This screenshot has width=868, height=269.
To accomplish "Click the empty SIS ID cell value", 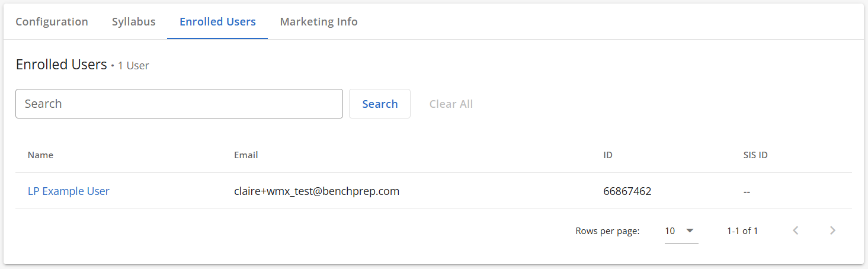I will click(x=747, y=192).
